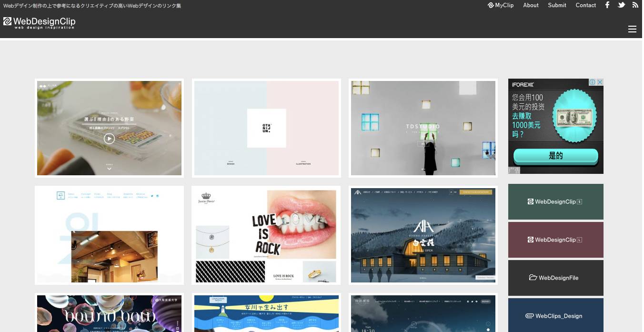This screenshot has width=644, height=332.
Task: Go to the About page
Action: (x=531, y=5)
